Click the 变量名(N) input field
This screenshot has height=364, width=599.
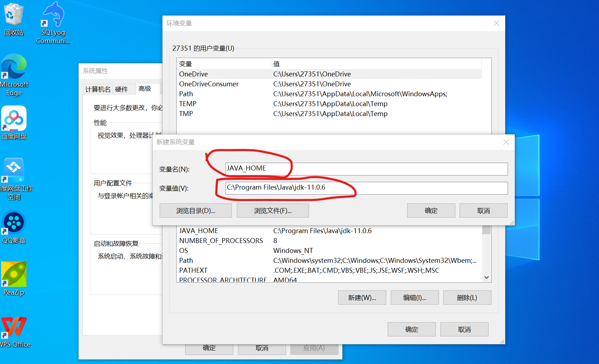(x=366, y=169)
